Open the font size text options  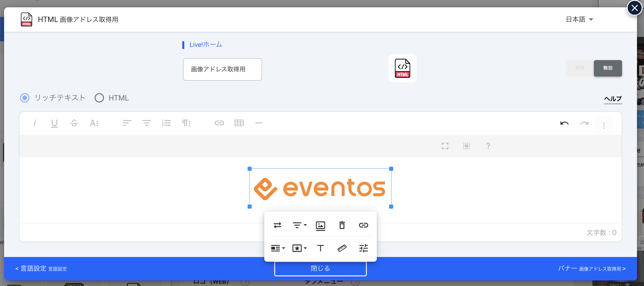94,123
